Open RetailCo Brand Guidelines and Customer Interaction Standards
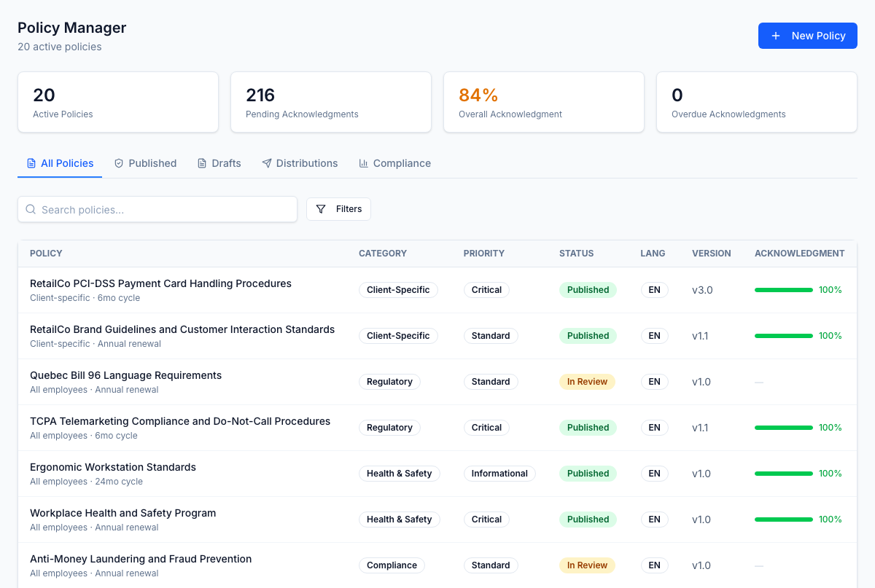This screenshot has height=588, width=875. tap(182, 329)
